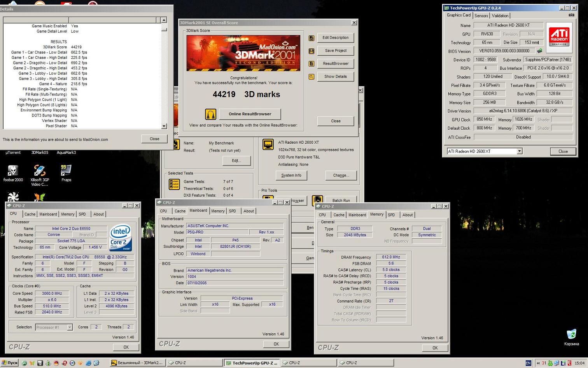Click the Selected Tests checklist icon
Viewport: 588px width, 368px height.
[x=174, y=184]
